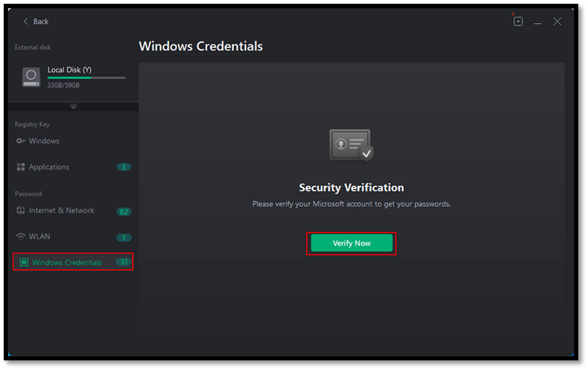
Task: Expand the disk list with the down arrow
Action: click(74, 106)
